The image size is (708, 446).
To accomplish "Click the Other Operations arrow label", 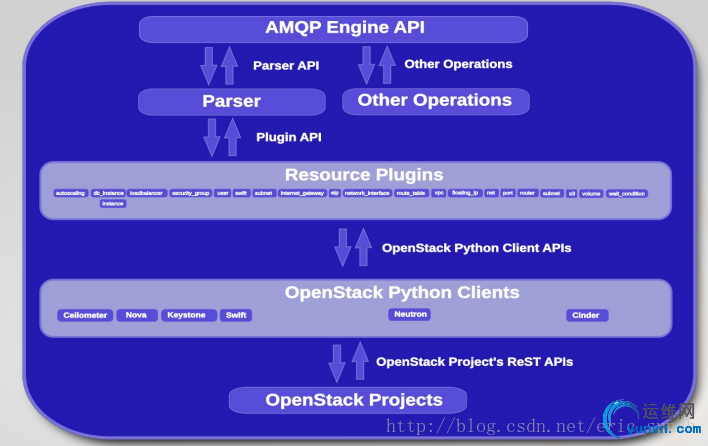I will coord(458,64).
